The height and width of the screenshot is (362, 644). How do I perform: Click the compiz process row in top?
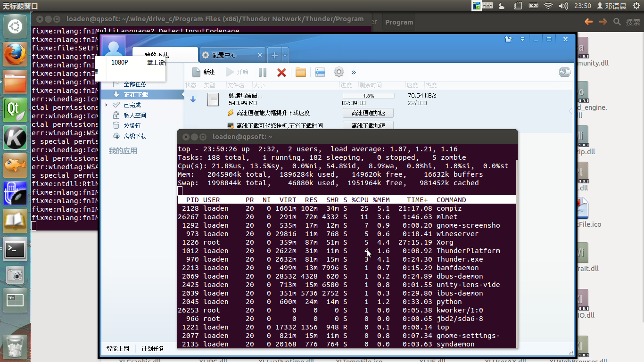347,208
